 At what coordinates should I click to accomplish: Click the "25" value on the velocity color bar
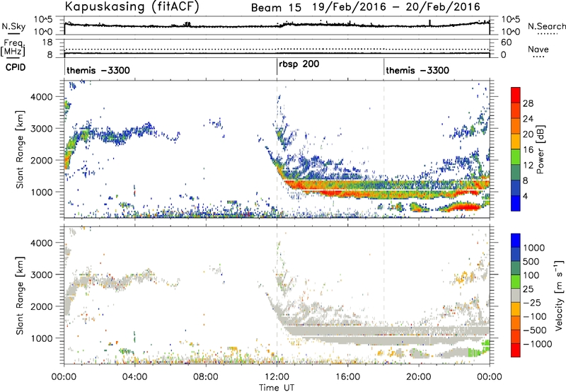pos(528,289)
